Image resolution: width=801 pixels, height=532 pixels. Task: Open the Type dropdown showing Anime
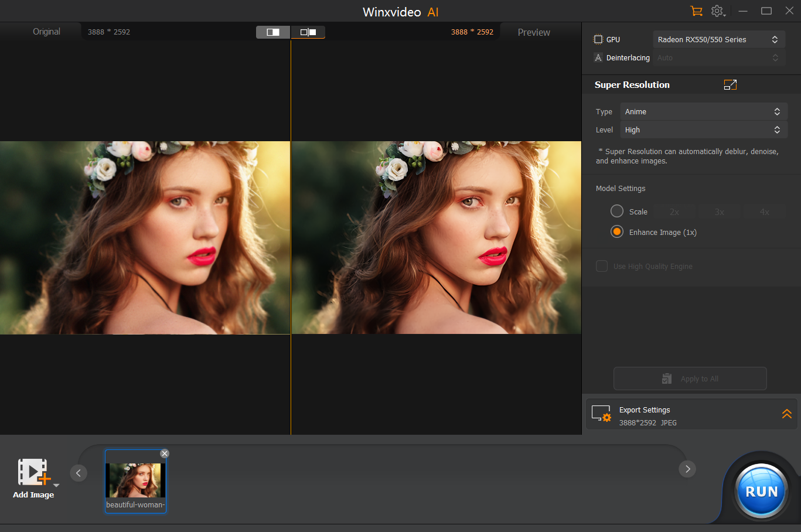[703, 111]
